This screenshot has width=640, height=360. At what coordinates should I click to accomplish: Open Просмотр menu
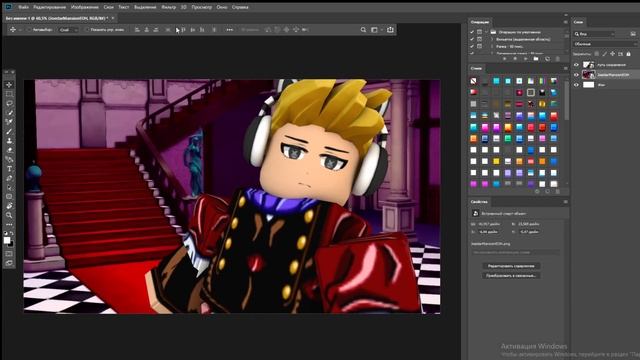pos(202,7)
